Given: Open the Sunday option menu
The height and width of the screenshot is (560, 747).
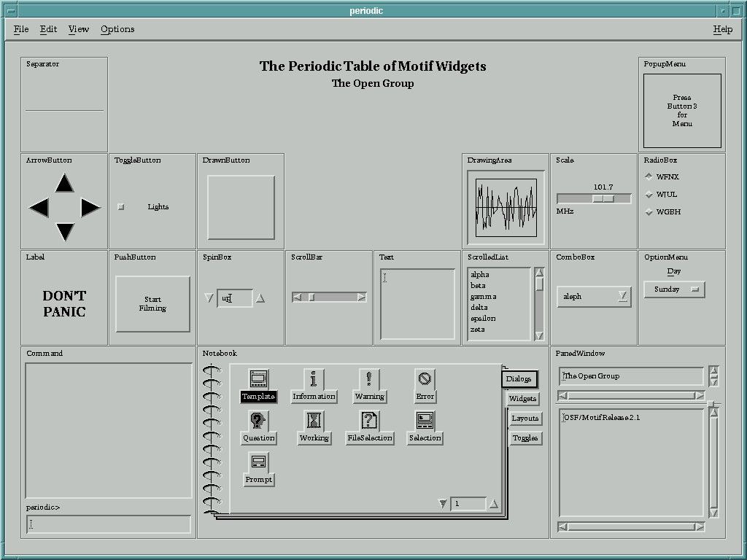Looking at the screenshot, I should 674,289.
